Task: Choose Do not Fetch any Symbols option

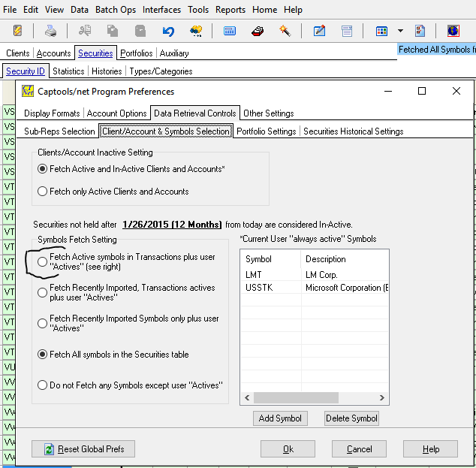Action: point(43,385)
